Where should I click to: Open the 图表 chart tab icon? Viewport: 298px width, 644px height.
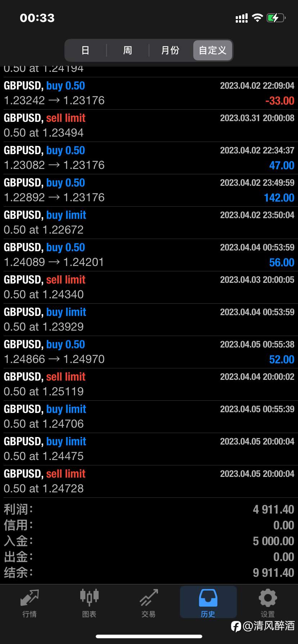(x=89, y=597)
